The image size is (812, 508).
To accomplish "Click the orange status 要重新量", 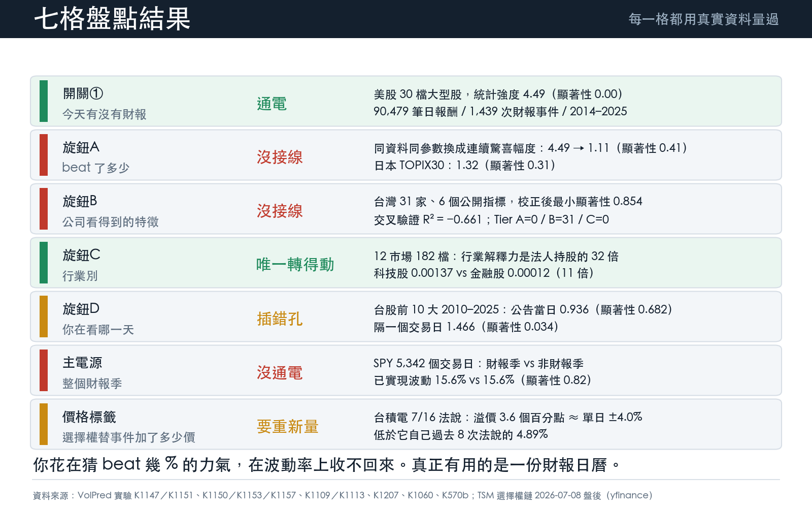I will tap(287, 426).
